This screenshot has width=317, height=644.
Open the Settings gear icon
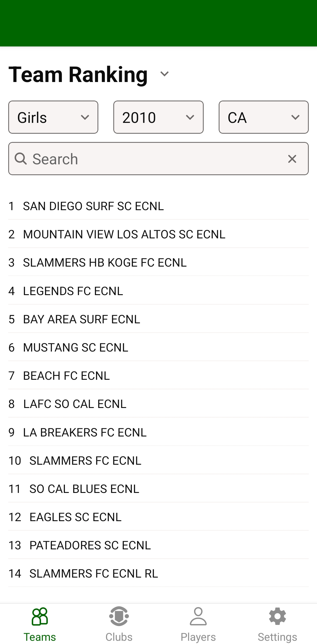(277, 616)
